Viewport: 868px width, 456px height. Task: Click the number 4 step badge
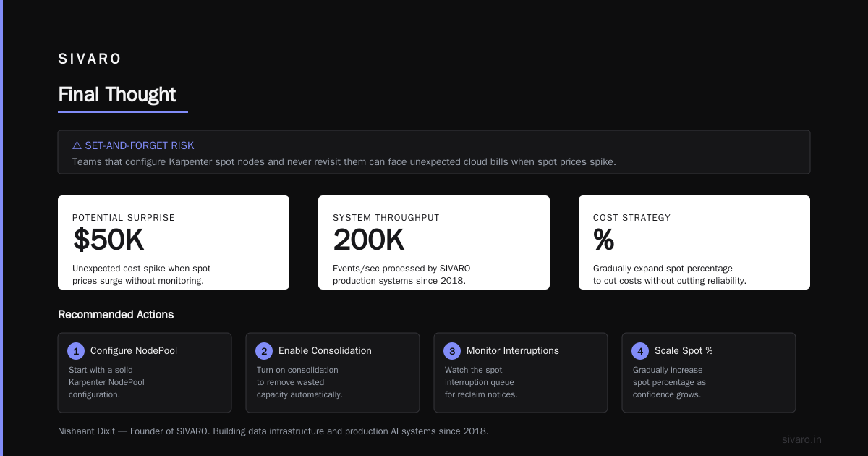click(x=640, y=351)
